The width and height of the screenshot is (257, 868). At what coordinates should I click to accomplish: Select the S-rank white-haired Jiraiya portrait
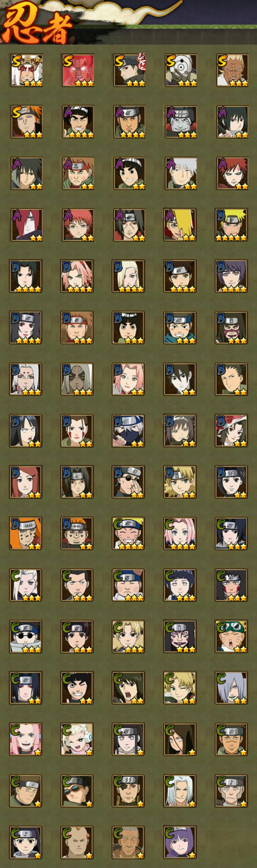(x=27, y=71)
